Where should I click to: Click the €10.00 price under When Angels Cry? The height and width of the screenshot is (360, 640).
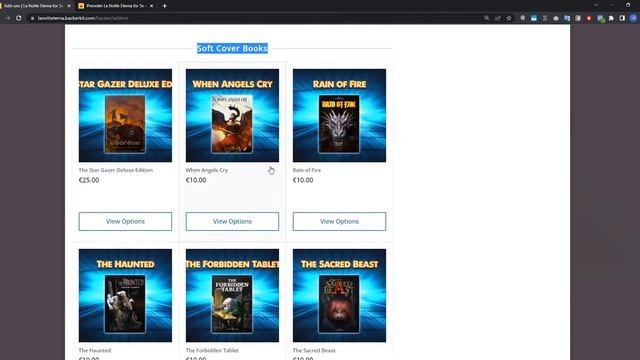196,180
